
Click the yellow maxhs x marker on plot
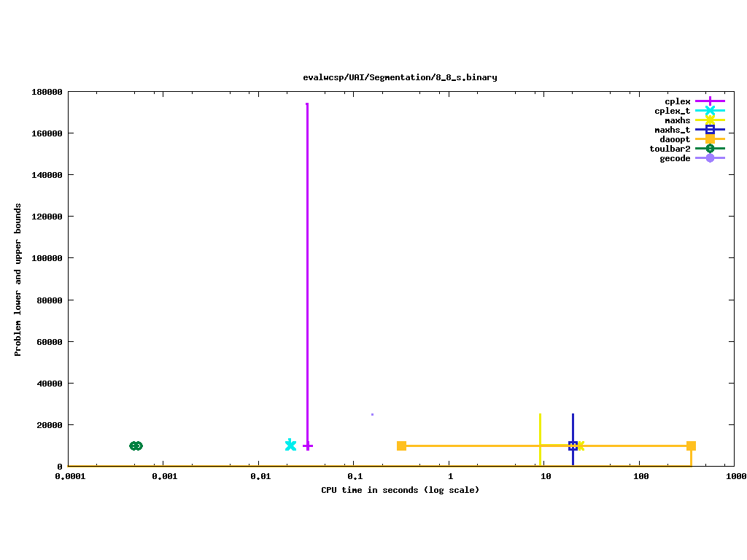(x=581, y=446)
